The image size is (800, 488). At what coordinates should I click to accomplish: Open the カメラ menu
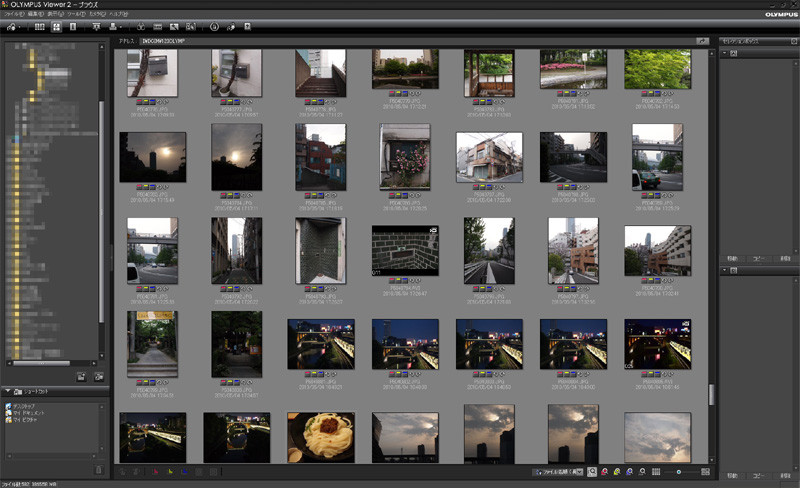point(97,14)
